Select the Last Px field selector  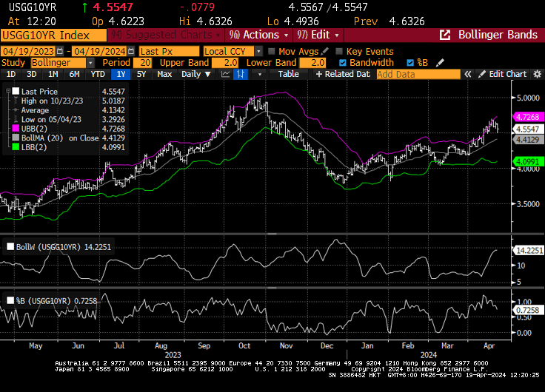coord(170,51)
